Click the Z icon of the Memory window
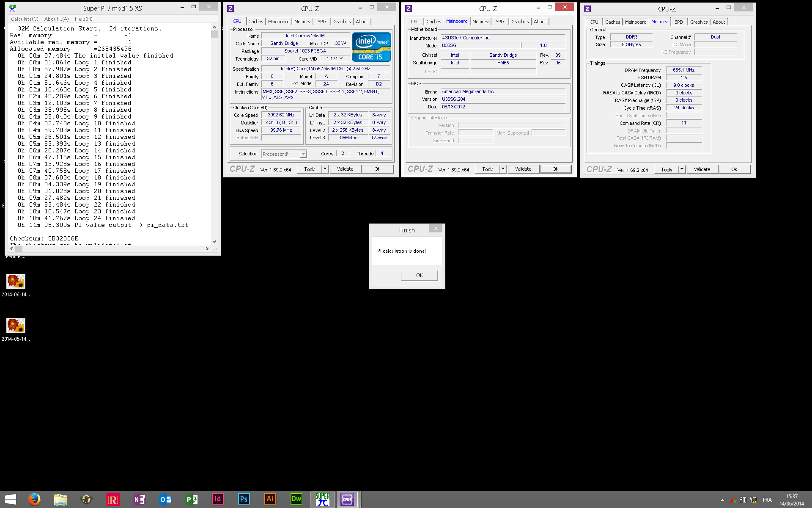 pos(587,9)
